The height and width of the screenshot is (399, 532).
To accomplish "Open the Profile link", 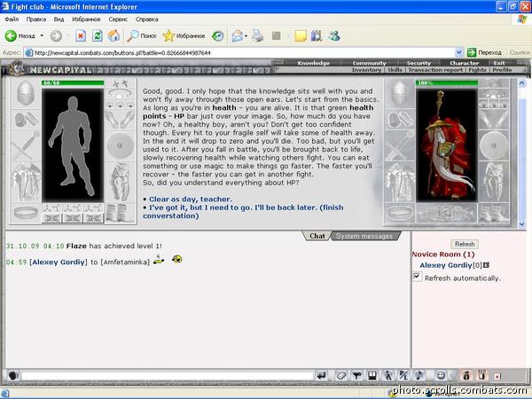I will point(502,69).
